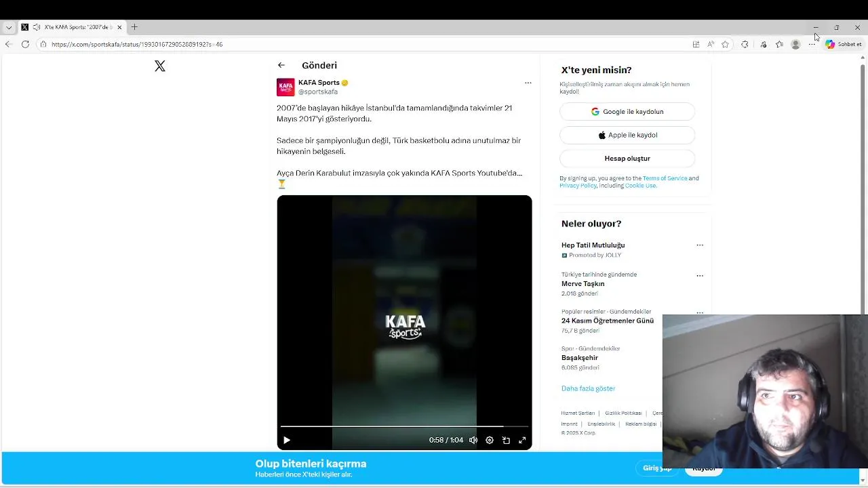
Task: Close the X'te KAFA Sports tab
Action: (x=119, y=27)
